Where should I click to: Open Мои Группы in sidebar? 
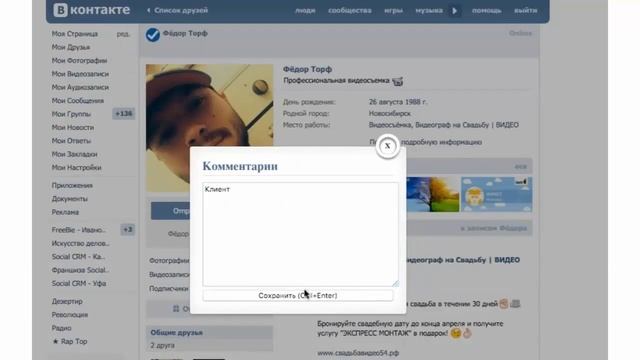71,114
